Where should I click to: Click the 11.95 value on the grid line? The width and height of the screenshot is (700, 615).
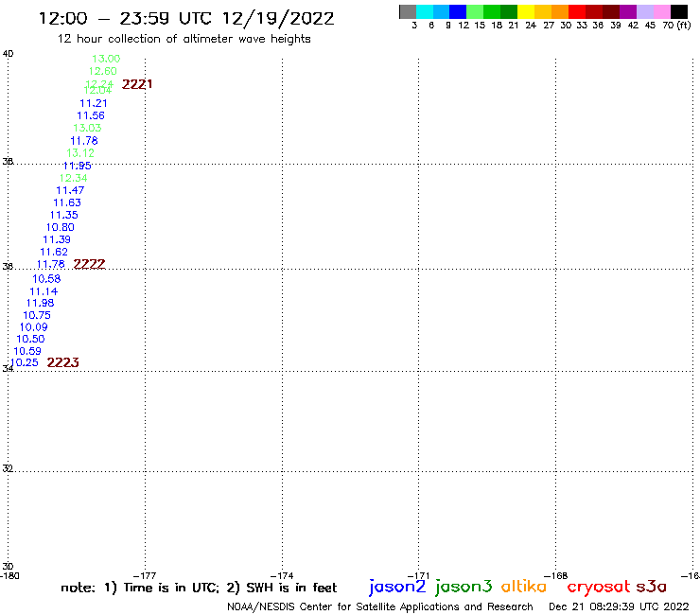77,166
